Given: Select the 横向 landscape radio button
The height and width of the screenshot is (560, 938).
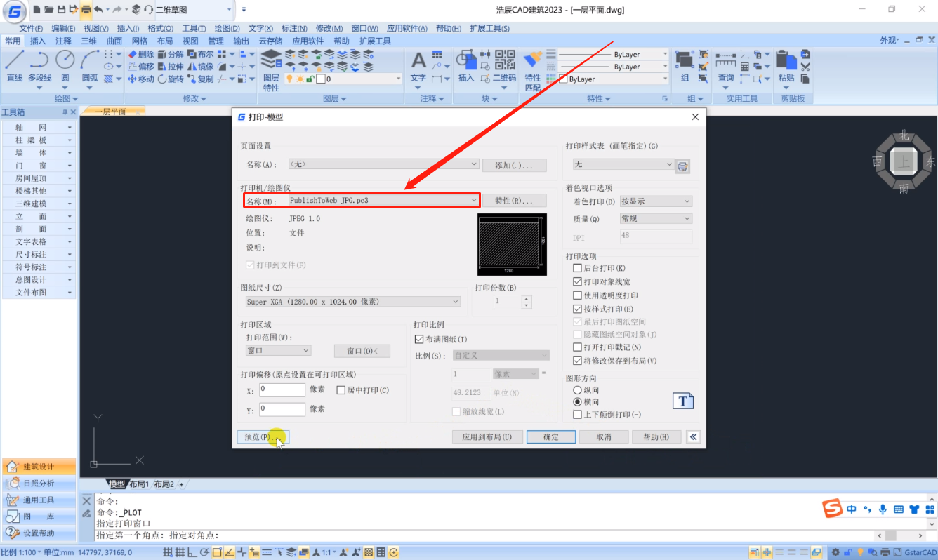Looking at the screenshot, I should [x=578, y=402].
